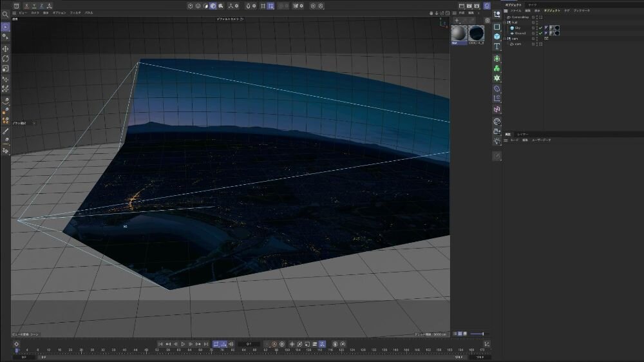Open the viewport hamburger menu
The image size is (644, 362).
[x=15, y=13]
